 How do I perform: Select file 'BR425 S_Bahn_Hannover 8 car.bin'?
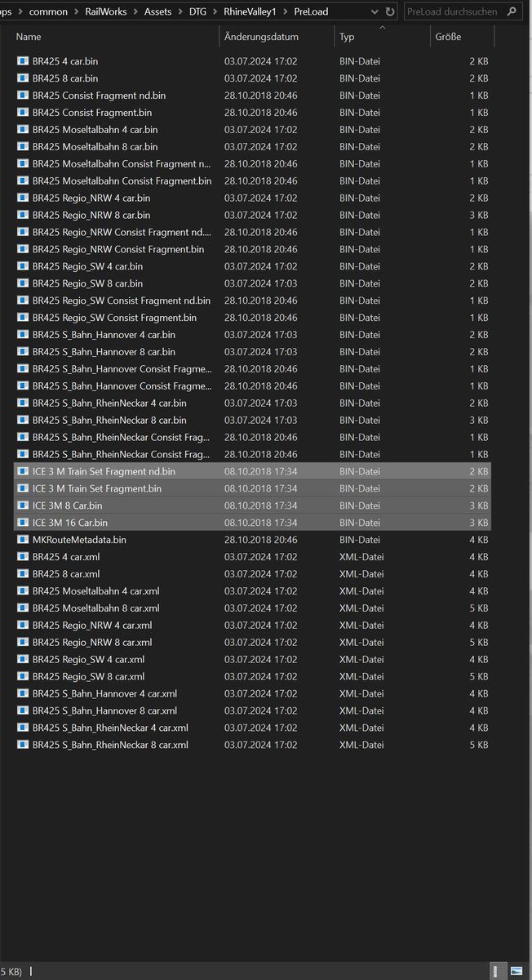104,352
